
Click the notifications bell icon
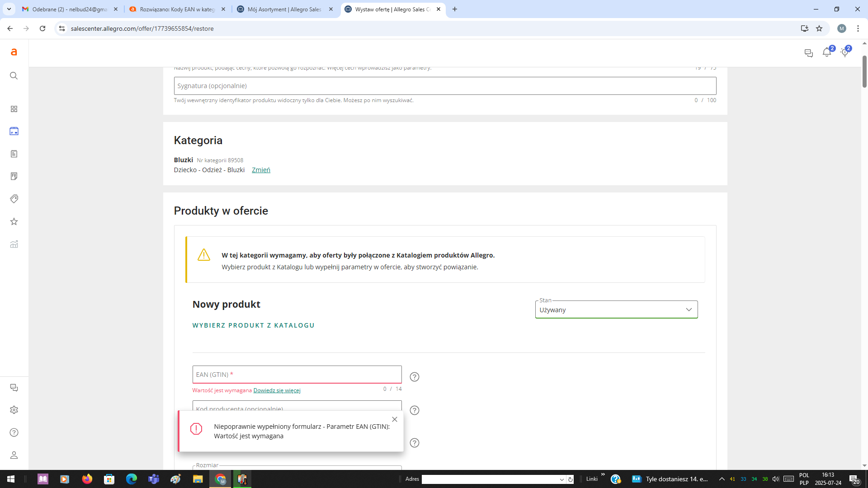pyautogui.click(x=826, y=52)
